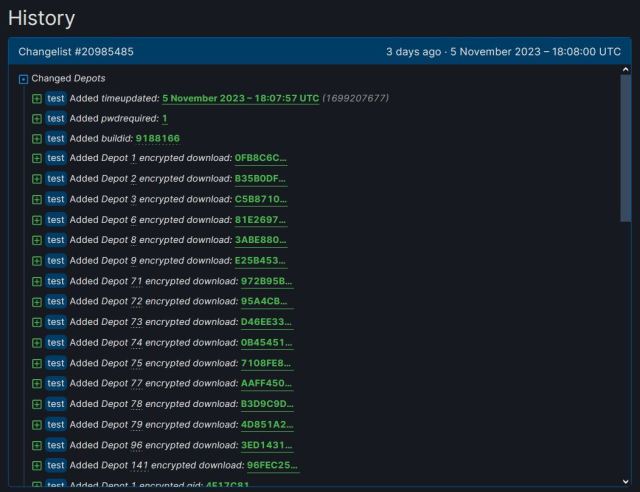Click plus icon beside Depot 6 entry
This screenshot has height=492, width=640.
tap(37, 220)
